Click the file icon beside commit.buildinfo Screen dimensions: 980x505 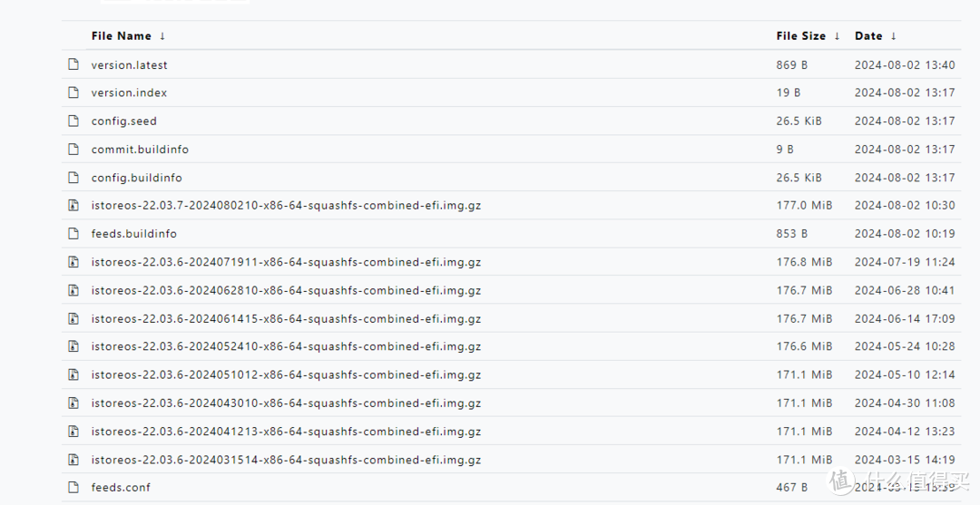[73, 149]
